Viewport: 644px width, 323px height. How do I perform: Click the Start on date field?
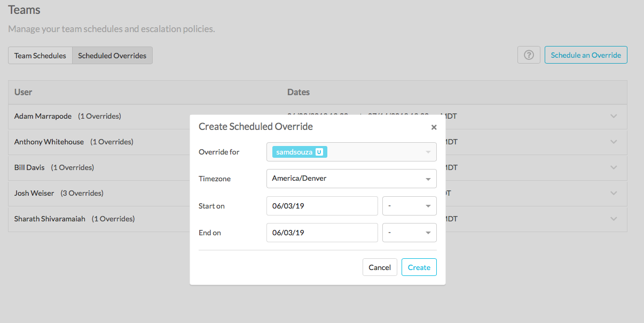pos(323,206)
